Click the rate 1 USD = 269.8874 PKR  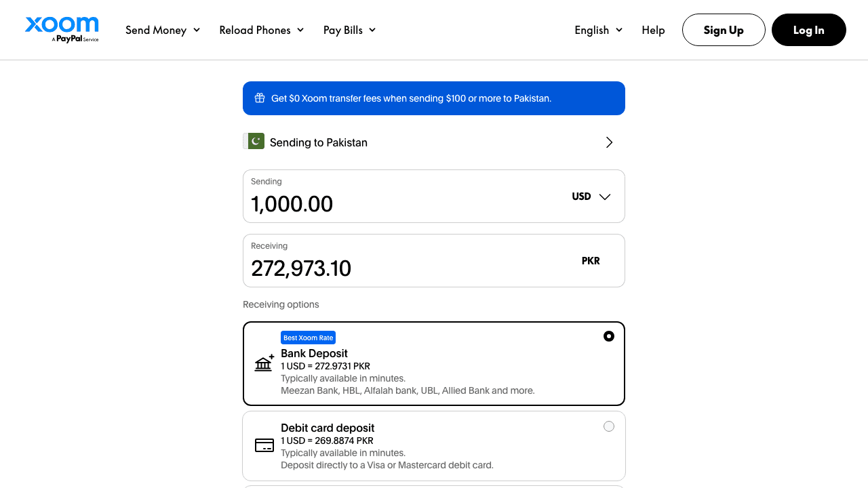327,441
